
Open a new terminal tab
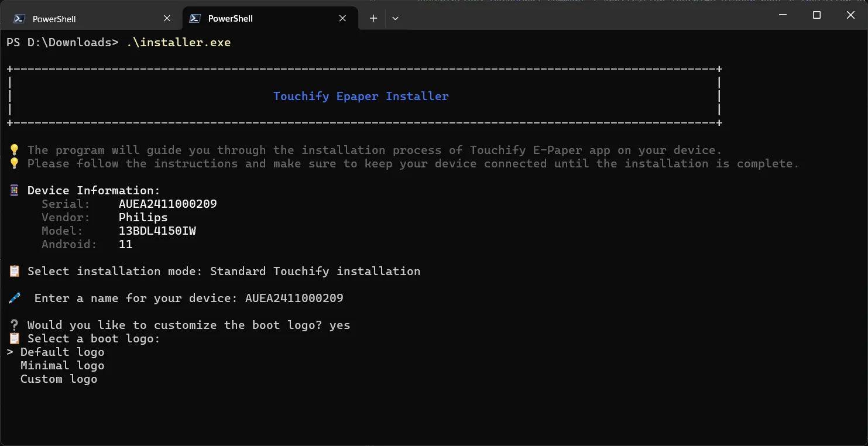pyautogui.click(x=373, y=19)
